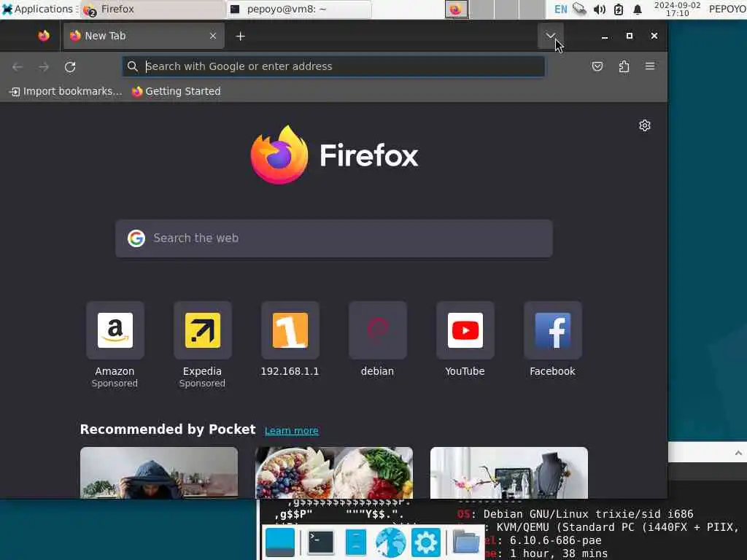Launch Web Browser globe dock icon
The image size is (747, 560).
click(x=391, y=542)
